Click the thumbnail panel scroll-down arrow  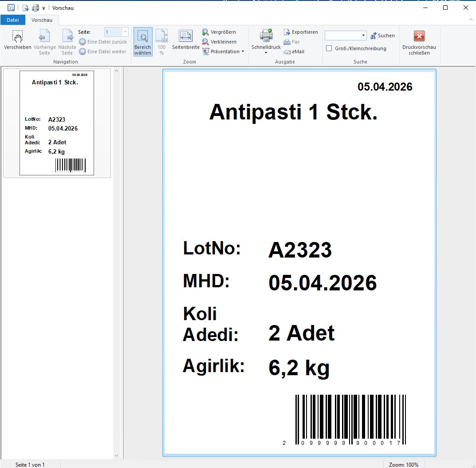tap(117, 456)
